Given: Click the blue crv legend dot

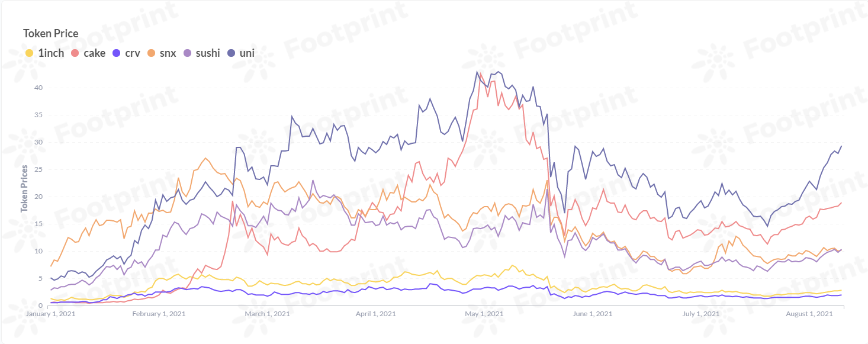Looking at the screenshot, I should pos(117,53).
